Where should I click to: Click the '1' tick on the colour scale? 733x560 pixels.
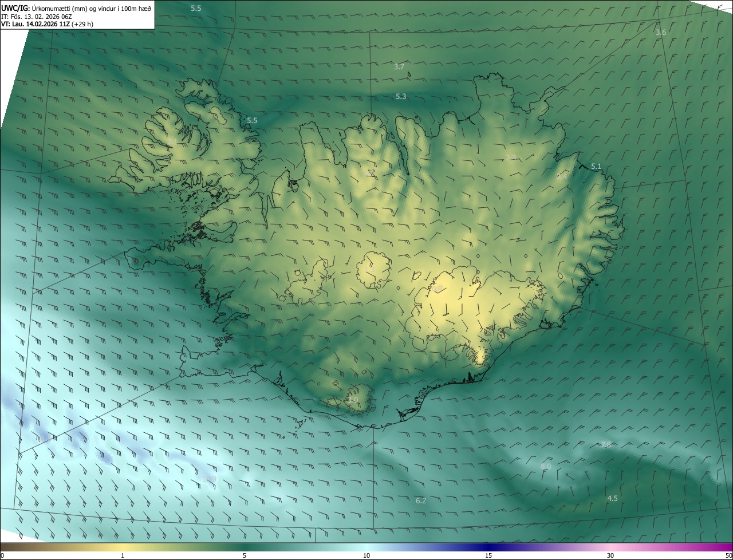click(x=123, y=555)
